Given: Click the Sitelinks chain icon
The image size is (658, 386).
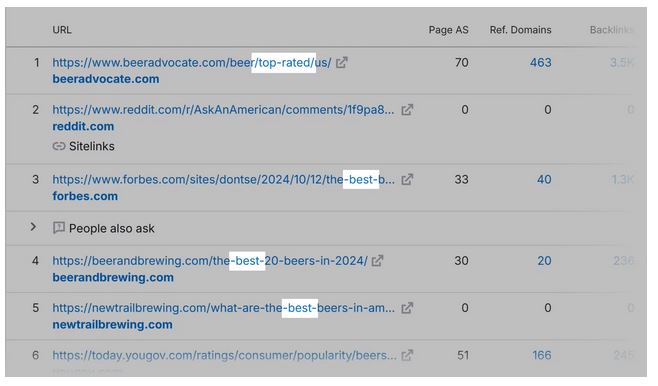Looking at the screenshot, I should click(59, 146).
